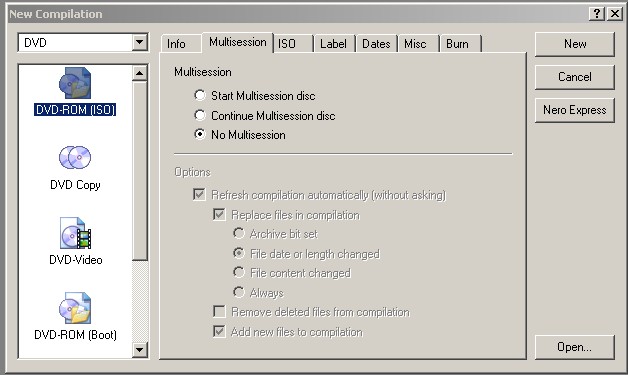
Task: Select the DVD-ROM (Boot) icon
Action: (x=75, y=308)
